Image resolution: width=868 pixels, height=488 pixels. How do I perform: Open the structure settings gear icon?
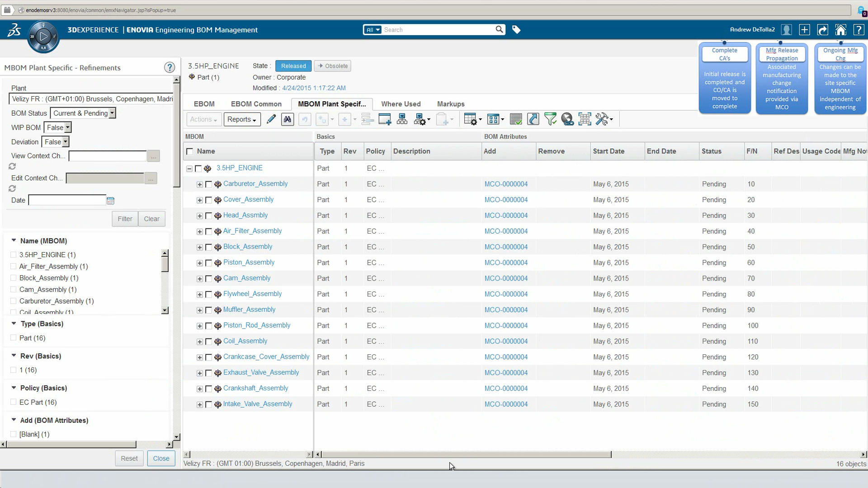pos(422,119)
